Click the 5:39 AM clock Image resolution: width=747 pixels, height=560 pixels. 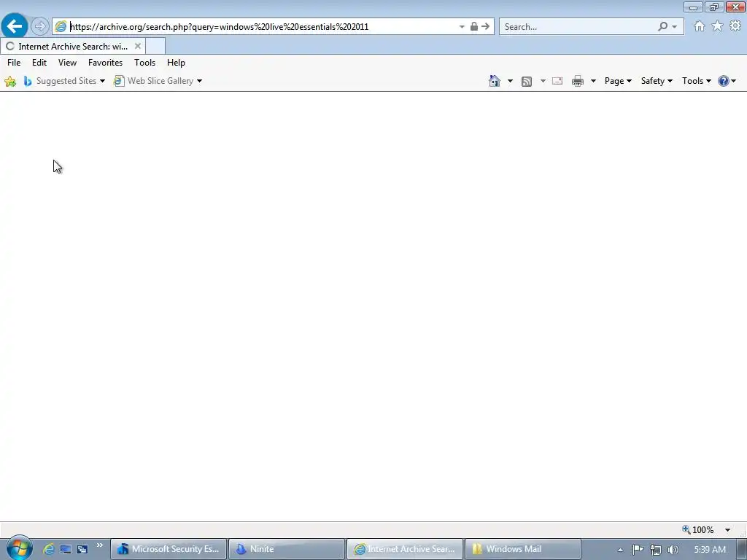pos(710,550)
